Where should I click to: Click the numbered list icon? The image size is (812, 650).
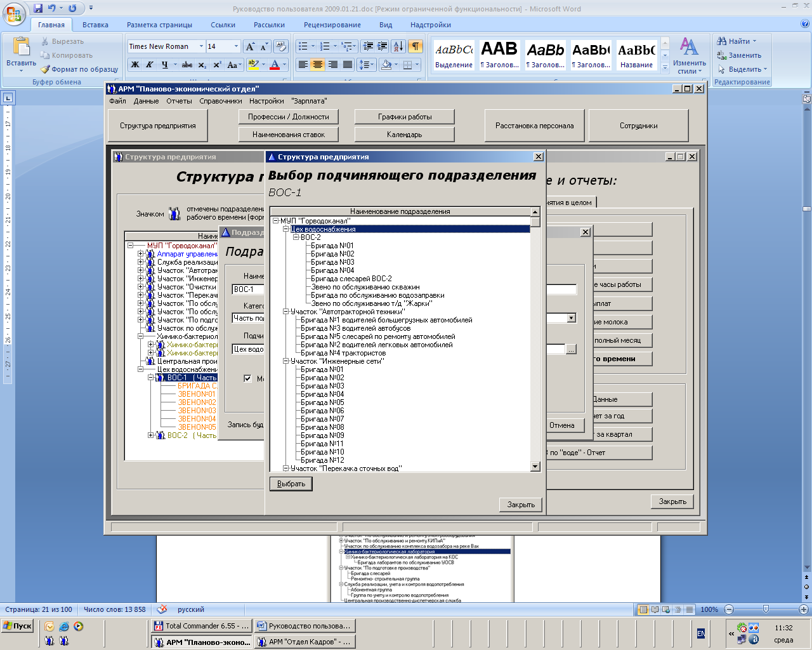pos(324,46)
